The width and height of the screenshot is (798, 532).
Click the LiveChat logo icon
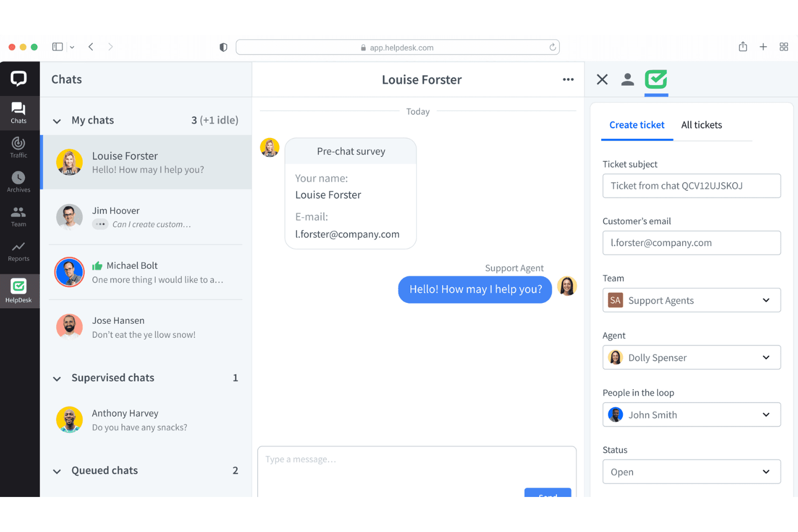coord(19,79)
